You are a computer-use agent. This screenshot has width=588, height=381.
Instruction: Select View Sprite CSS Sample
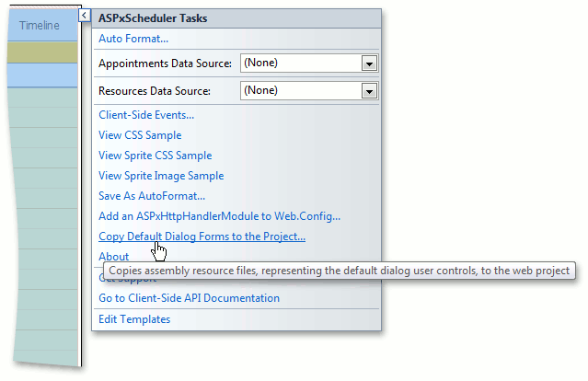[155, 156]
